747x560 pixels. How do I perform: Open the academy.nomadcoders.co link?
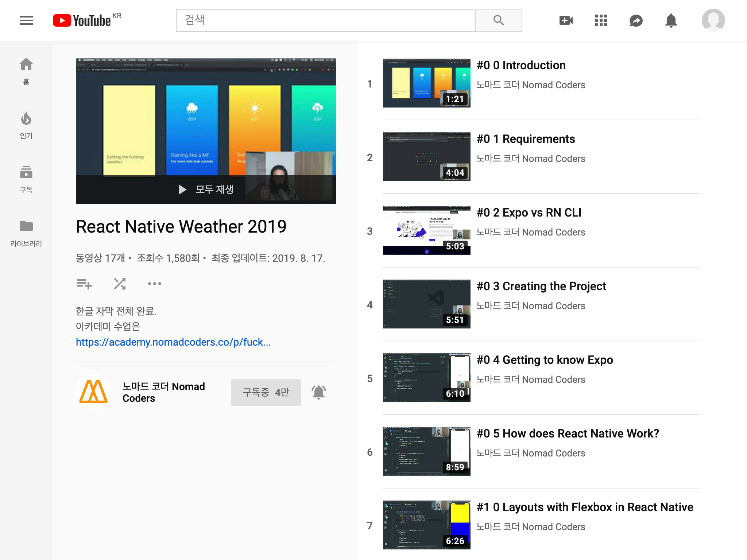pos(173,342)
